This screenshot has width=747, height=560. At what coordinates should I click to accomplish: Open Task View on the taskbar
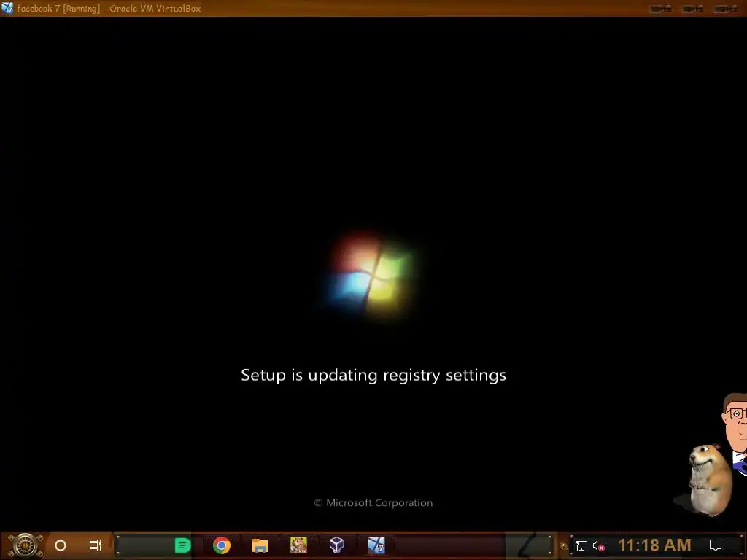(x=96, y=545)
